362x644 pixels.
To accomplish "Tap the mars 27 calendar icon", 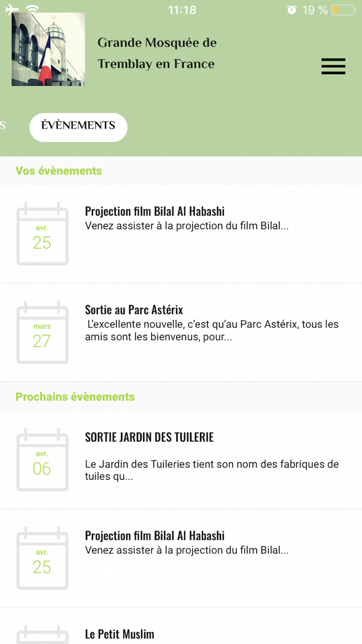I will (42, 332).
